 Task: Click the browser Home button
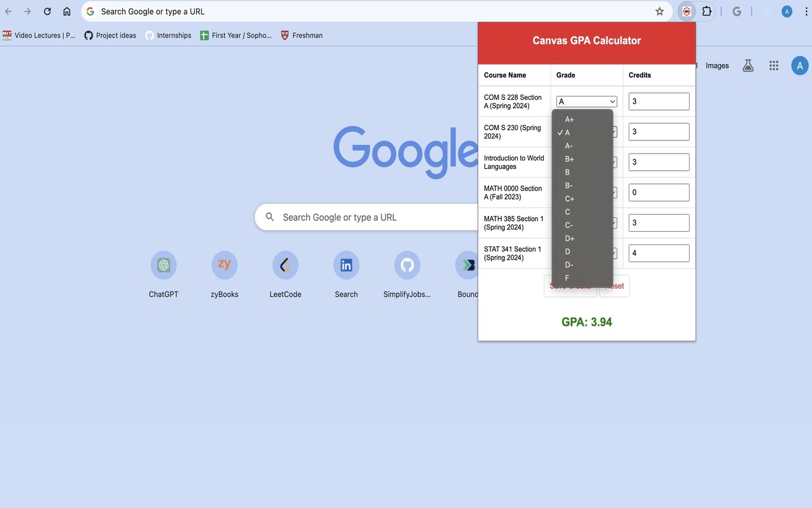point(67,11)
